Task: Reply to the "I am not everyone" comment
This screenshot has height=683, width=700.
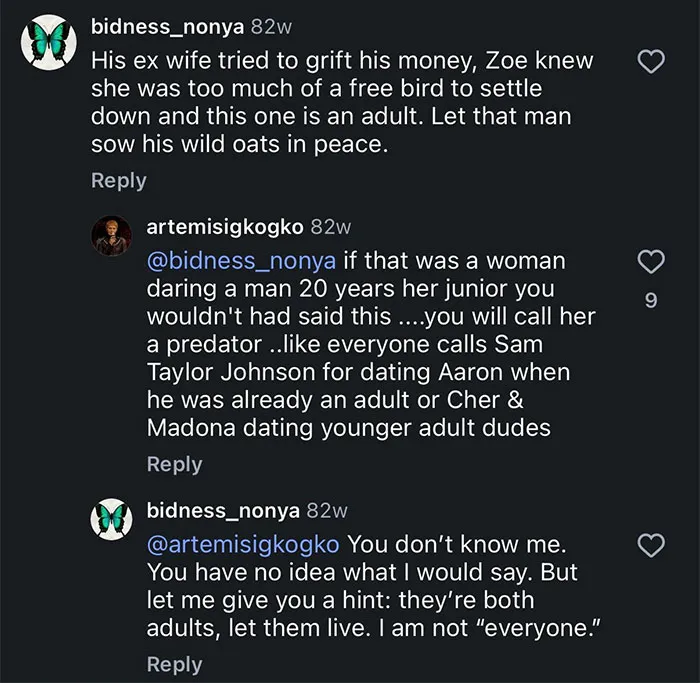Action: tap(175, 665)
